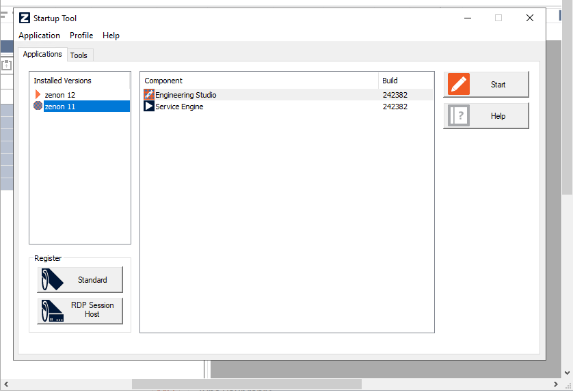Click the tag icon on Standard register button
The width and height of the screenshot is (573, 392).
pos(52,279)
